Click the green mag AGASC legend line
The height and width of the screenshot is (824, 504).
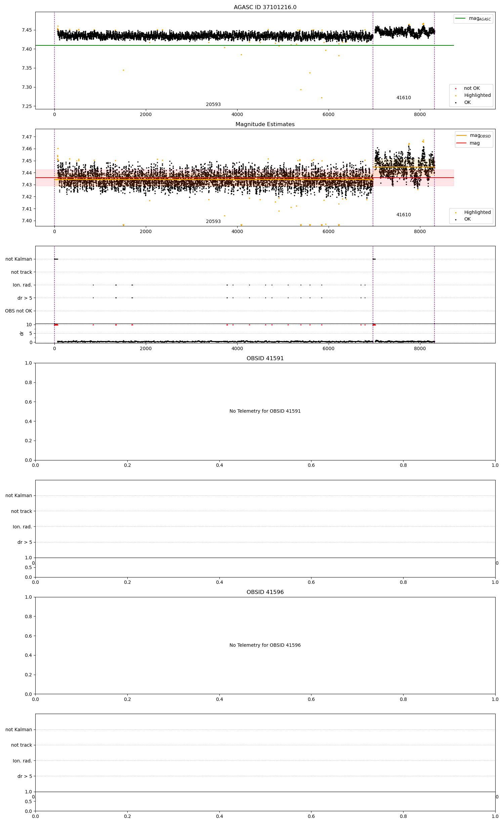click(460, 18)
